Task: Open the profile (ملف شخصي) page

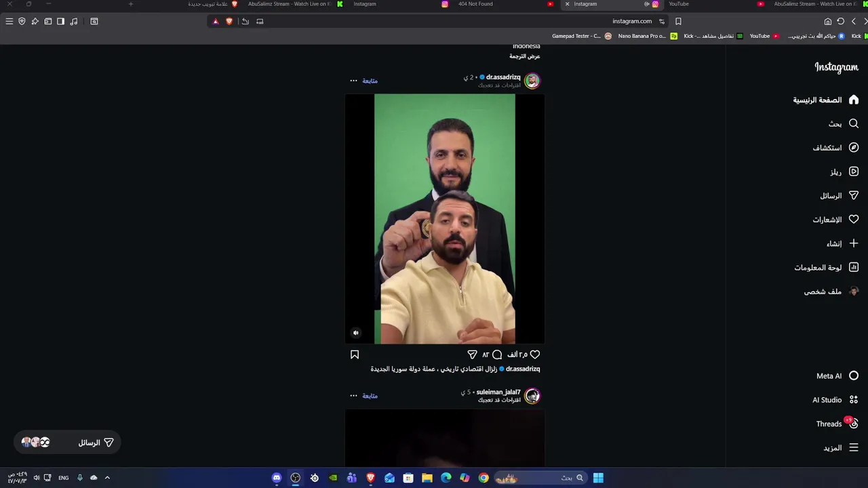Action: pyautogui.click(x=831, y=291)
